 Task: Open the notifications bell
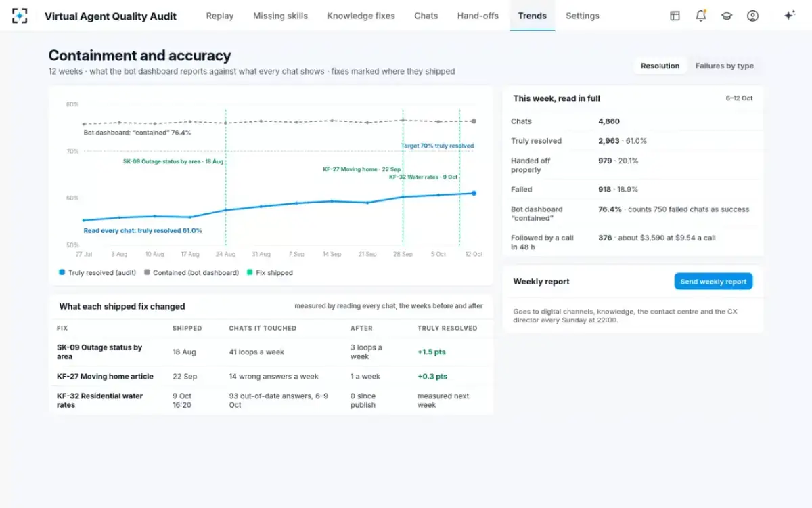click(701, 16)
